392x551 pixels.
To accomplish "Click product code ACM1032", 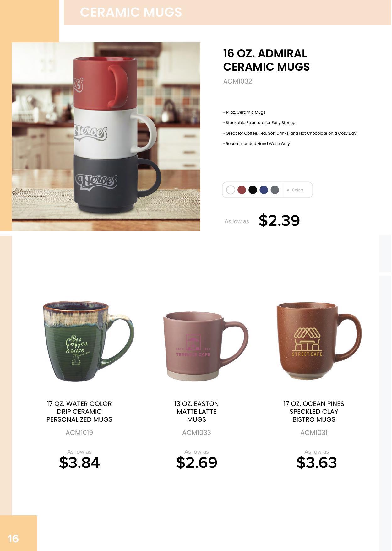I will 237,81.
